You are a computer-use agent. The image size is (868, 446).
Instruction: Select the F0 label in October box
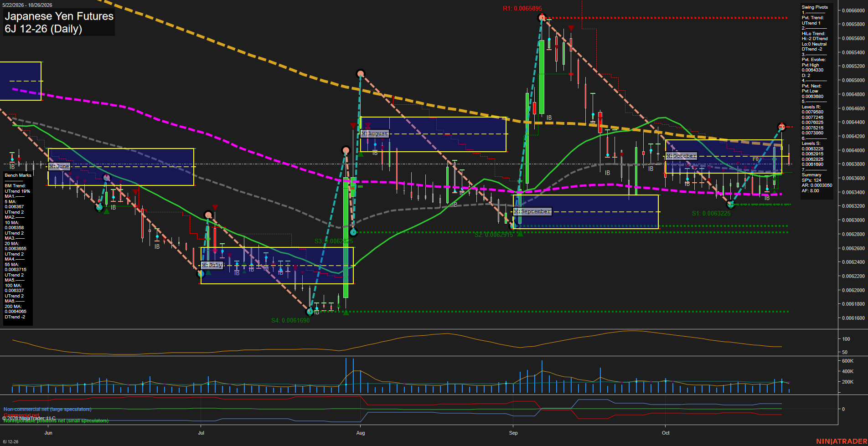point(755,159)
